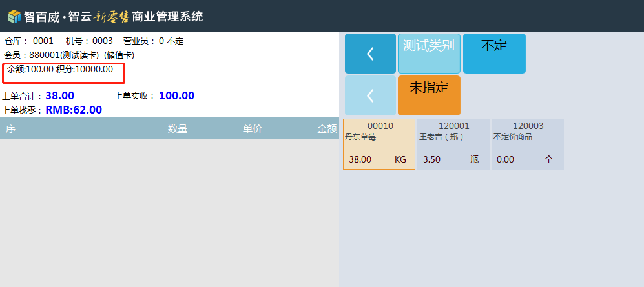Viewport: 644px width, 287px height.
Task: Click the 单价 column header
Action: click(x=252, y=129)
